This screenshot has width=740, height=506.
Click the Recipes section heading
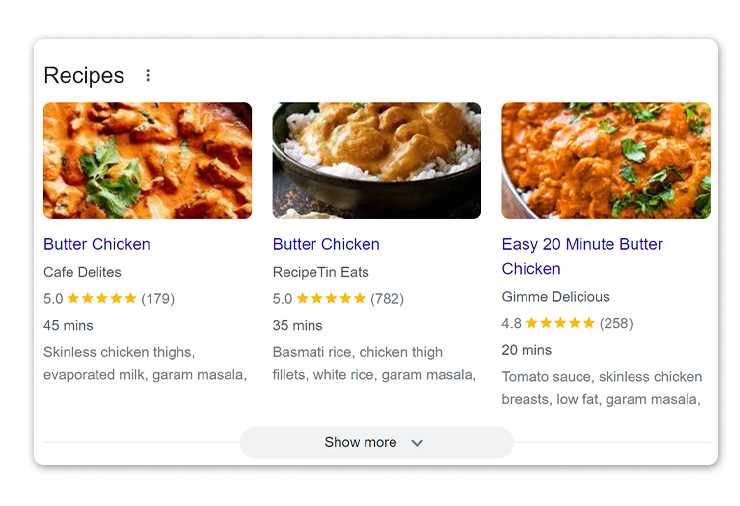coord(84,75)
